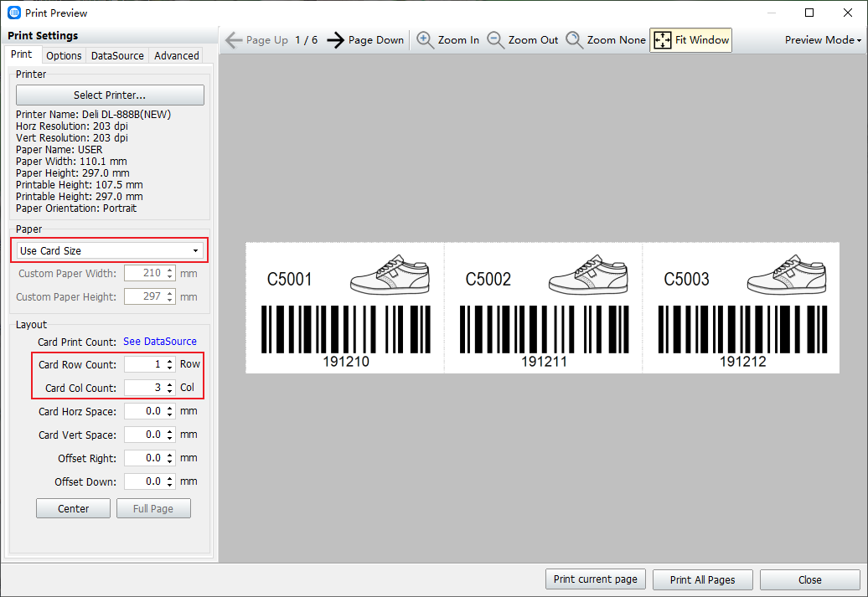Increase Offset Right with up arrow
The height and width of the screenshot is (597, 868).
click(170, 455)
